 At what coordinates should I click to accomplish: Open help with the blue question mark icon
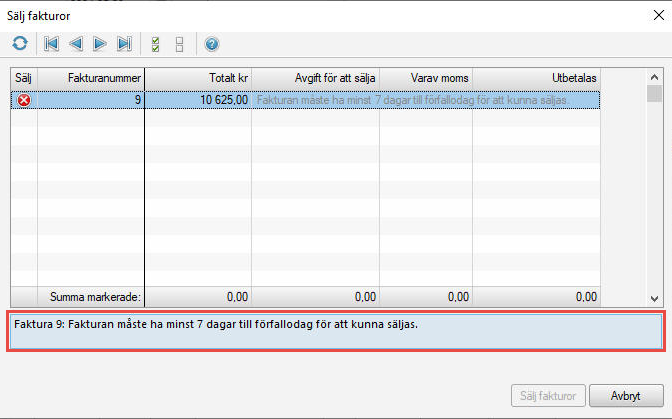point(212,44)
